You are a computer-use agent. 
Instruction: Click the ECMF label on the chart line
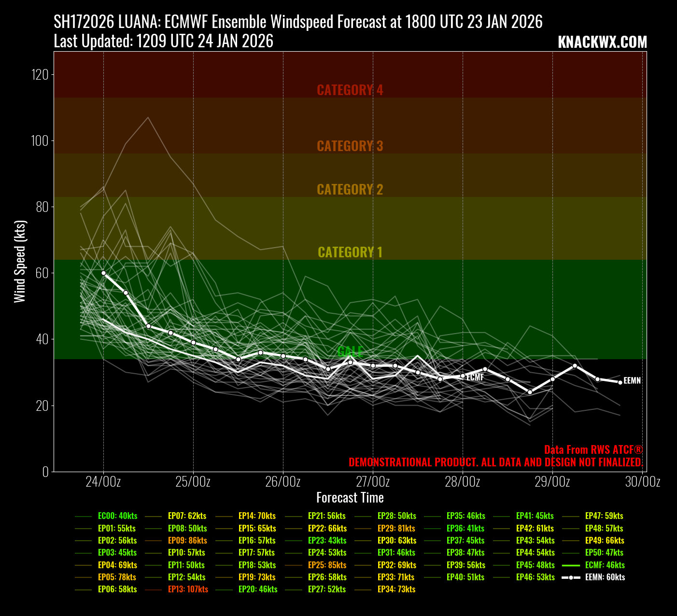click(x=475, y=378)
